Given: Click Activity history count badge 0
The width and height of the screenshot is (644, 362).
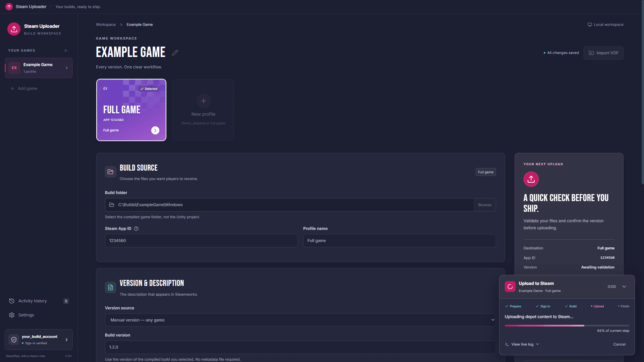Looking at the screenshot, I should pyautogui.click(x=66, y=301).
